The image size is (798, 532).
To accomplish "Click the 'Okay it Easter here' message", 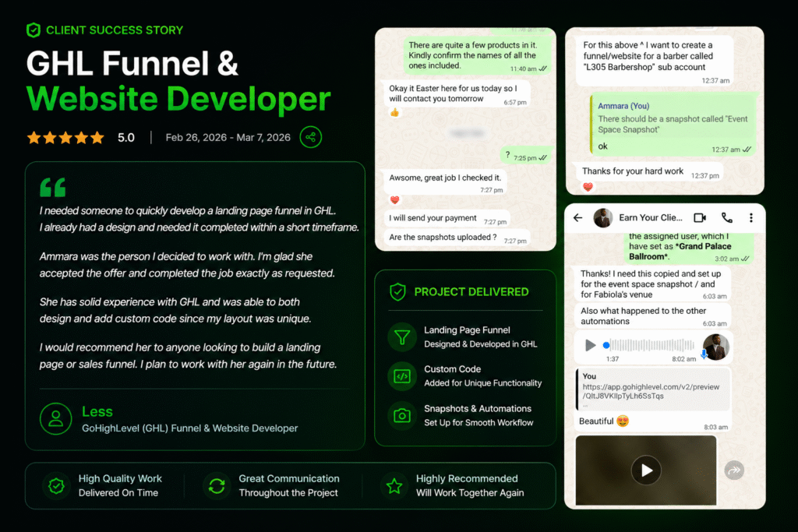I will tap(455, 93).
